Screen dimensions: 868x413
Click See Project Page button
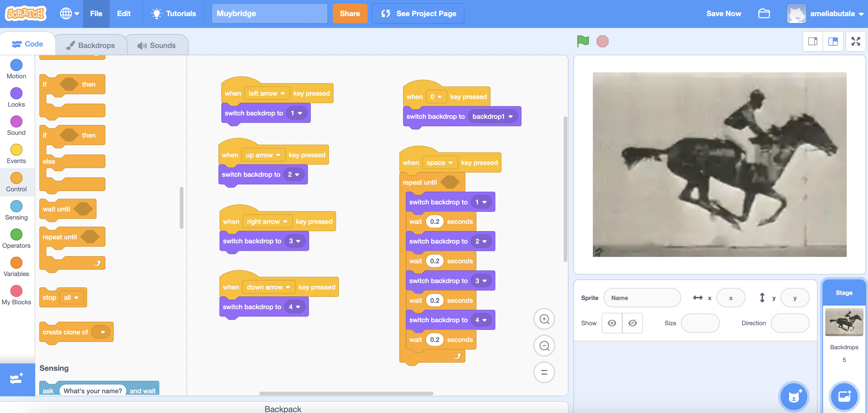coord(418,13)
